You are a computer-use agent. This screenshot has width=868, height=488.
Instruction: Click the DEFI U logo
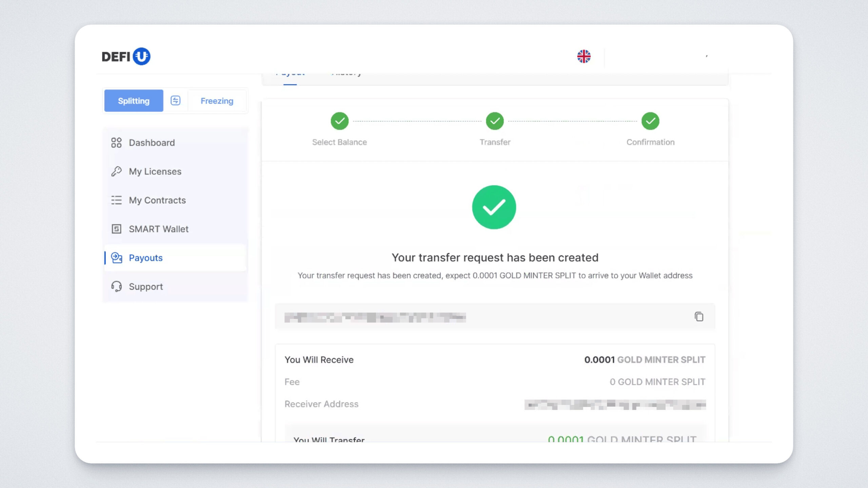pos(126,56)
